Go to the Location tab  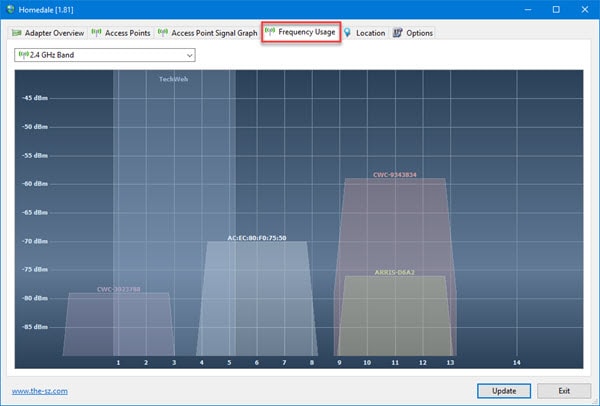coord(365,33)
